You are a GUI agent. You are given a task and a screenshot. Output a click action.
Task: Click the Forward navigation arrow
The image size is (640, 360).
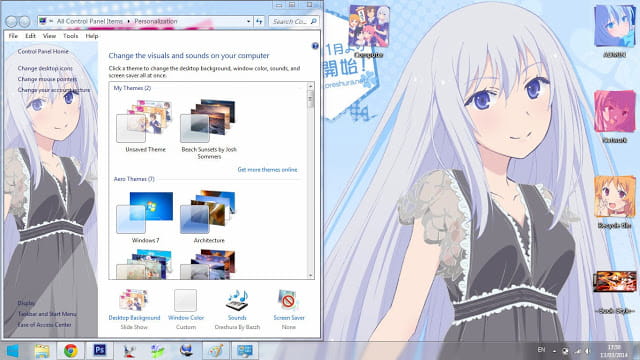24,21
